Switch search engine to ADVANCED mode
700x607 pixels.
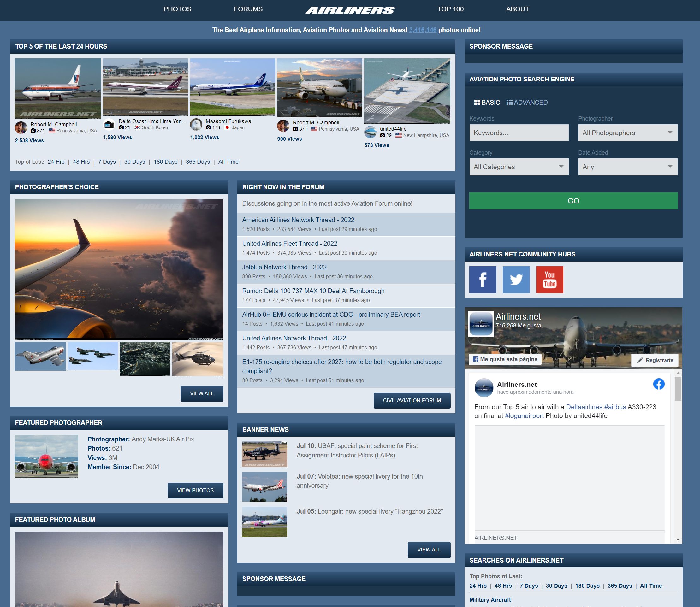tap(527, 102)
